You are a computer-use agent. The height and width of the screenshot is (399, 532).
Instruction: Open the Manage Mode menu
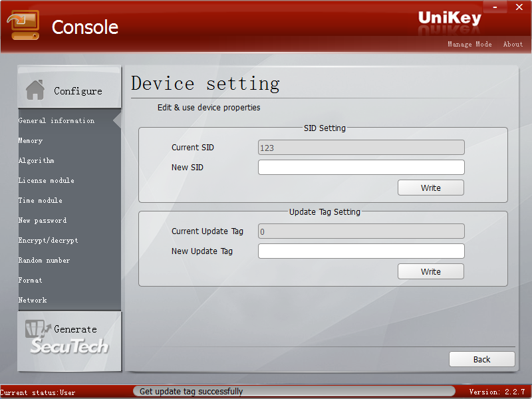tap(469, 44)
